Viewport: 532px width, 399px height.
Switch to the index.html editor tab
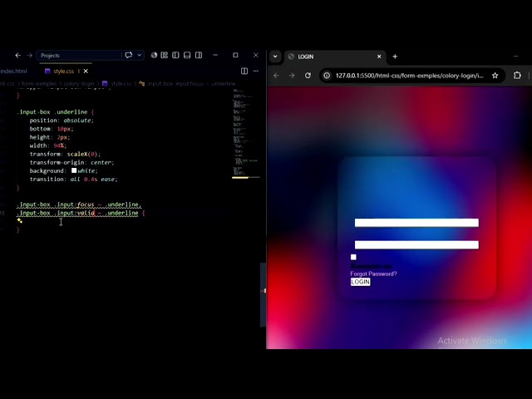coord(13,71)
